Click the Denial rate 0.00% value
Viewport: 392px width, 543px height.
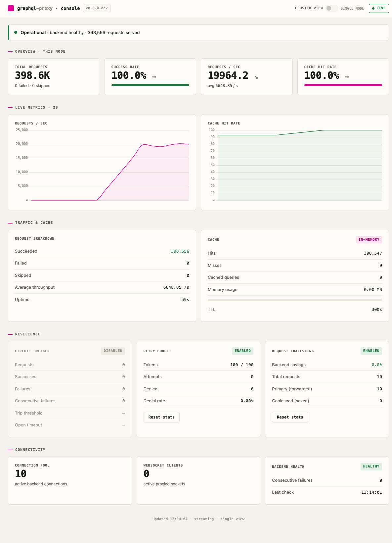click(247, 401)
